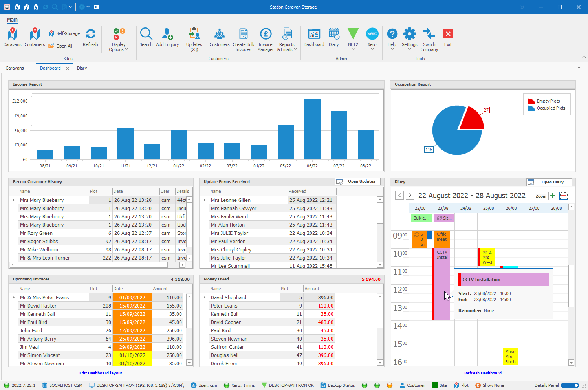The height and width of the screenshot is (390, 588).
Task: Click Refresh Dashboard below the diary
Action: point(483,373)
